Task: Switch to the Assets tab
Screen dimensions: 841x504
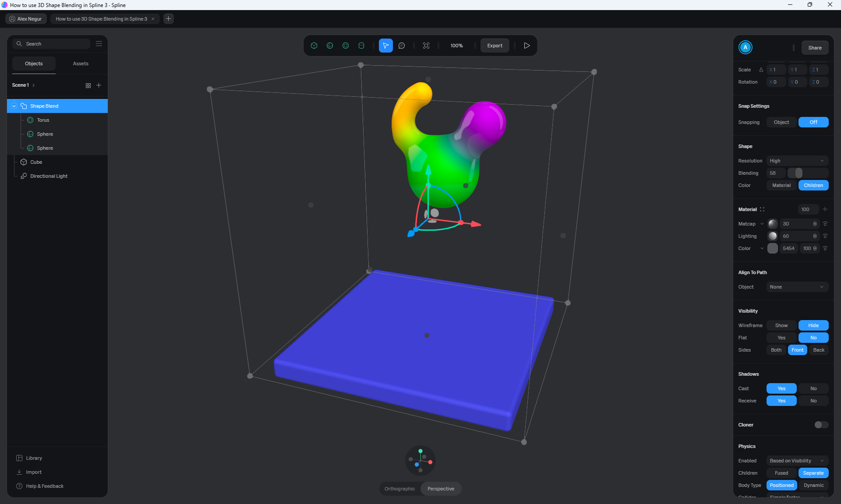Action: pyautogui.click(x=81, y=63)
